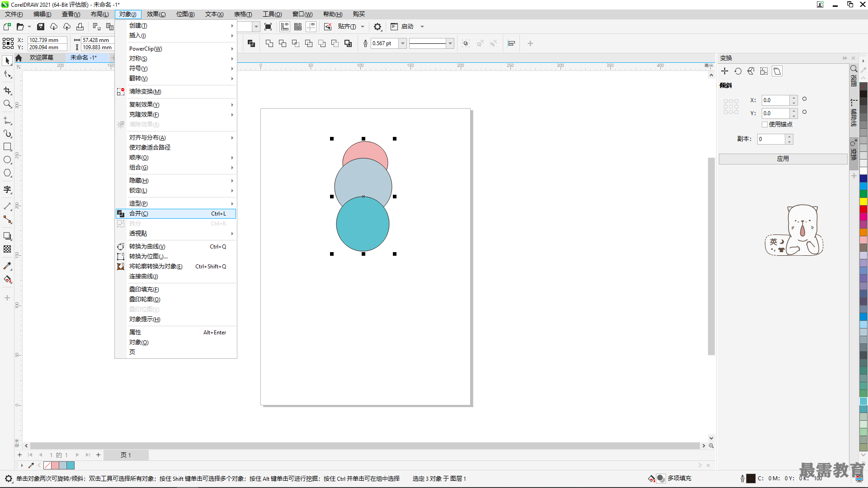868x488 pixels.
Task: Expand the 对齐与分布 submenu
Action: [176, 138]
